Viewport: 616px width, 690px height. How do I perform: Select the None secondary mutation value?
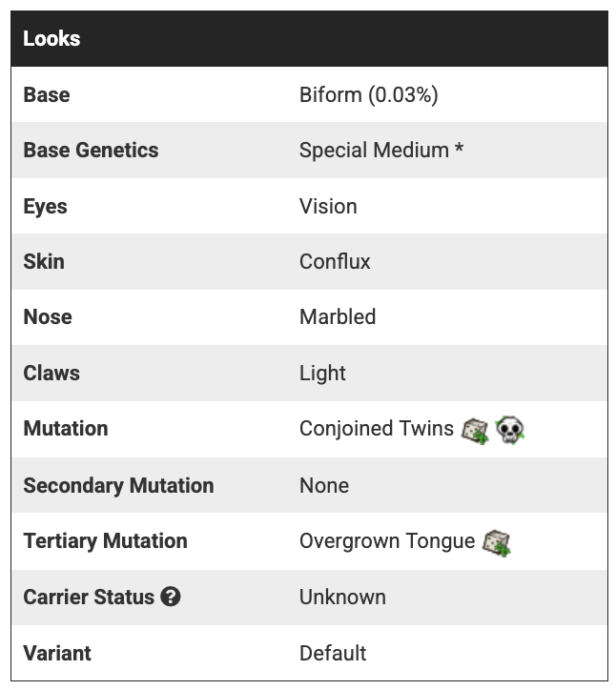pyautogui.click(x=324, y=486)
